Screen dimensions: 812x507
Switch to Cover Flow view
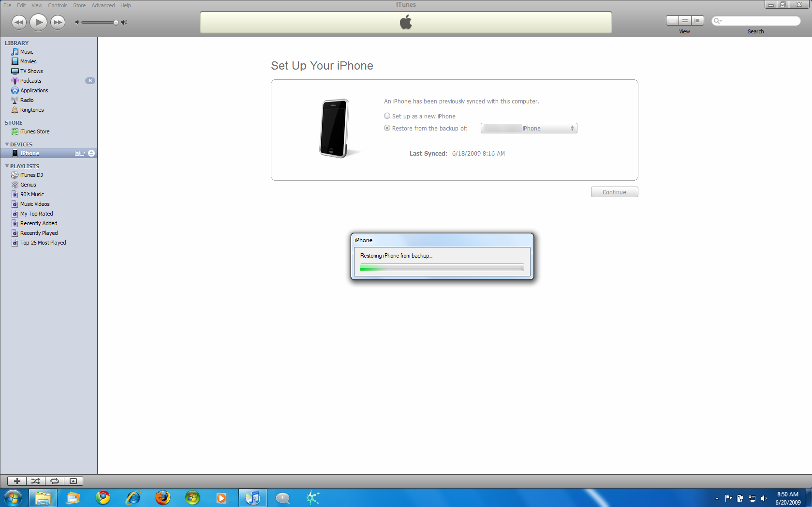point(697,20)
